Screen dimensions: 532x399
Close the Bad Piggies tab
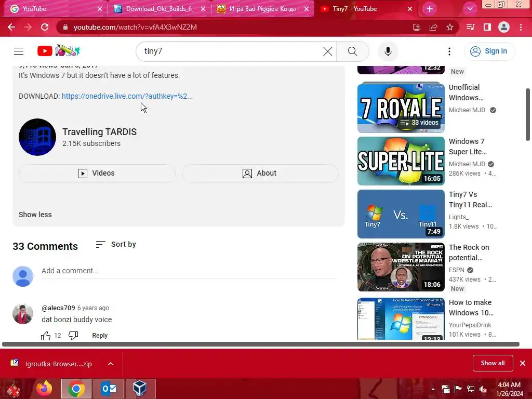(307, 9)
